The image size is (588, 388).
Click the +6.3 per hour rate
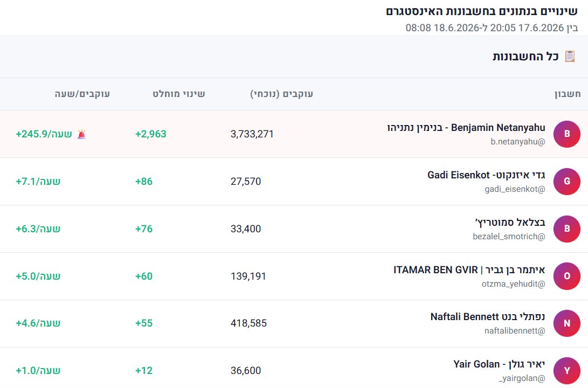tap(38, 229)
